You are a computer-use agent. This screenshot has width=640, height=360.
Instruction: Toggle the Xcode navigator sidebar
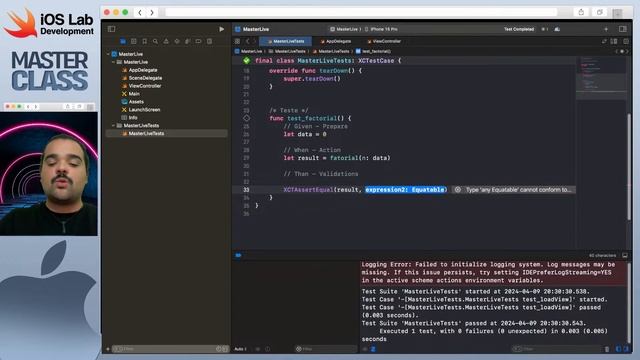click(x=111, y=29)
